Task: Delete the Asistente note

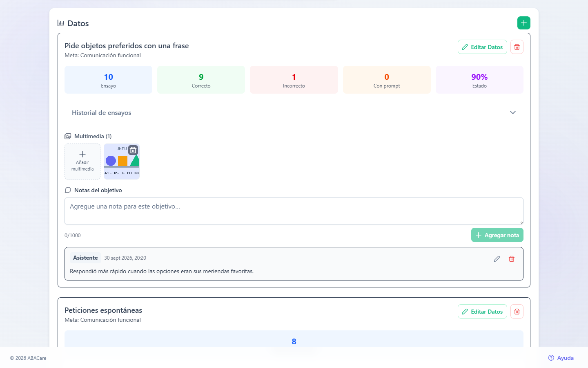Action: (512, 259)
